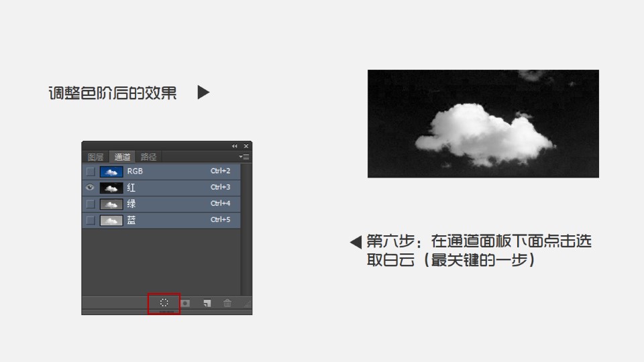This screenshot has height=362, width=644.
Task: Select the 绿 channel row name
Action: [x=131, y=204]
